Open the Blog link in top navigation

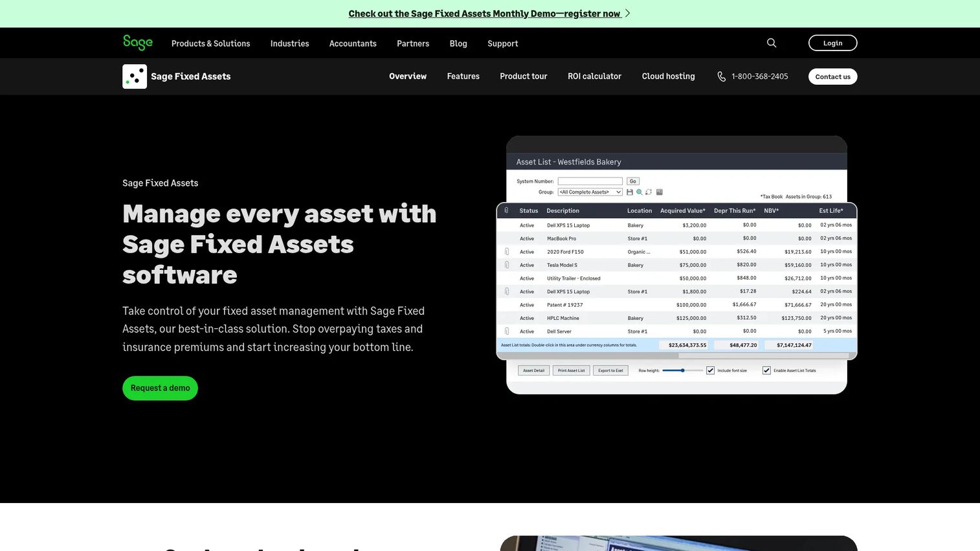458,43
